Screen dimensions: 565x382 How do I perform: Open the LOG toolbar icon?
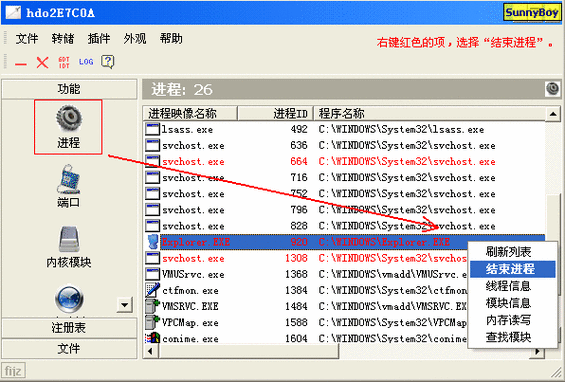pos(86,62)
